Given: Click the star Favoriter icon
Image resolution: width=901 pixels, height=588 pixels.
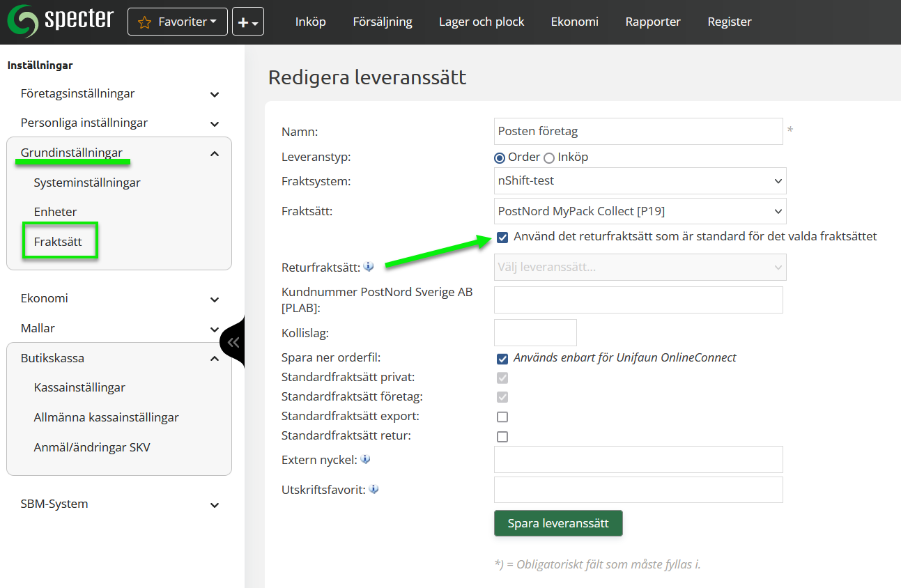Looking at the screenshot, I should coord(144,22).
